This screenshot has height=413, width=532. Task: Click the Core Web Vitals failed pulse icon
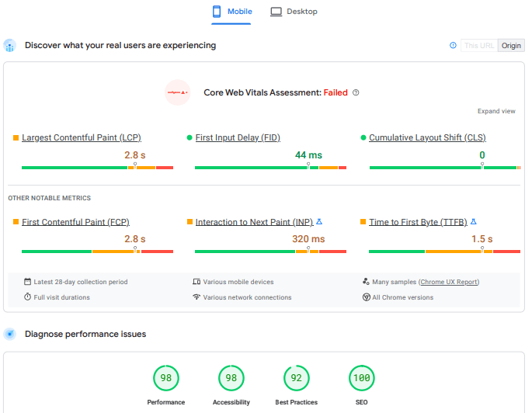click(177, 92)
